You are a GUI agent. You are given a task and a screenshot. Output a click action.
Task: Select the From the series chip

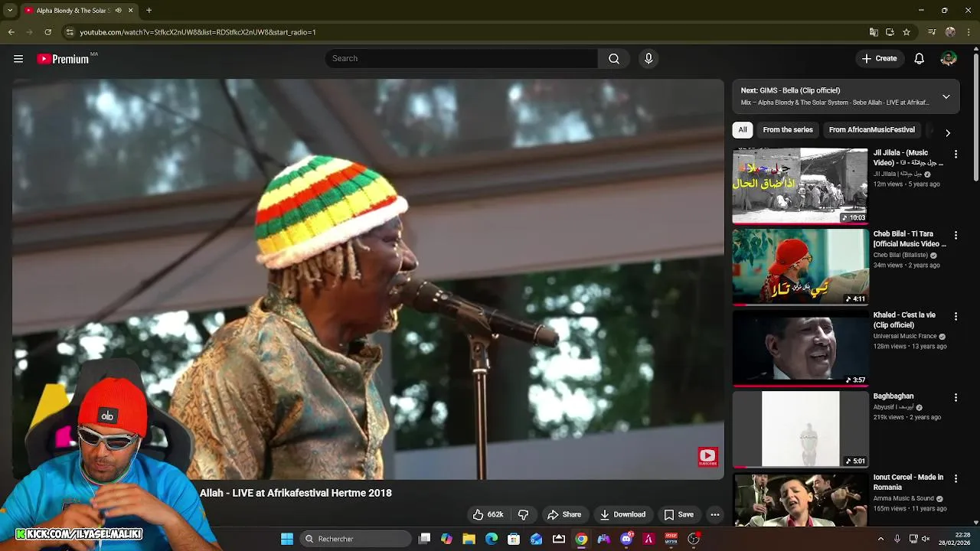point(788,130)
